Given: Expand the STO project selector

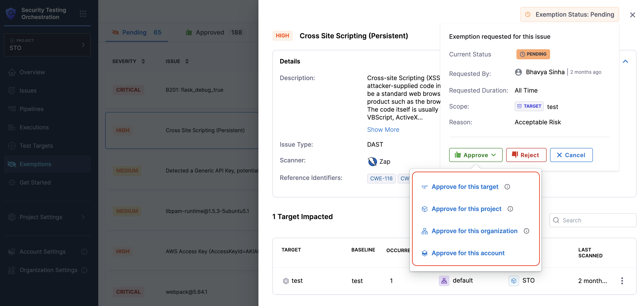Looking at the screenshot, I should (47, 45).
